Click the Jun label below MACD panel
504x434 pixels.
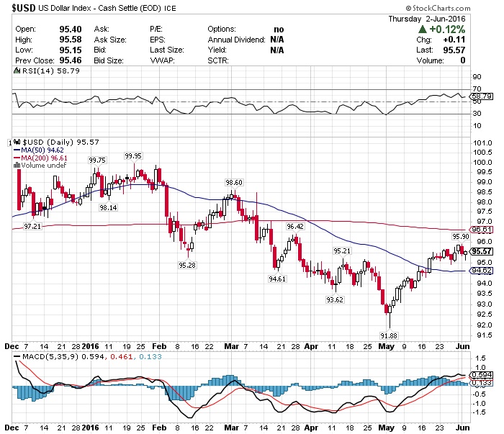[x=462, y=428]
